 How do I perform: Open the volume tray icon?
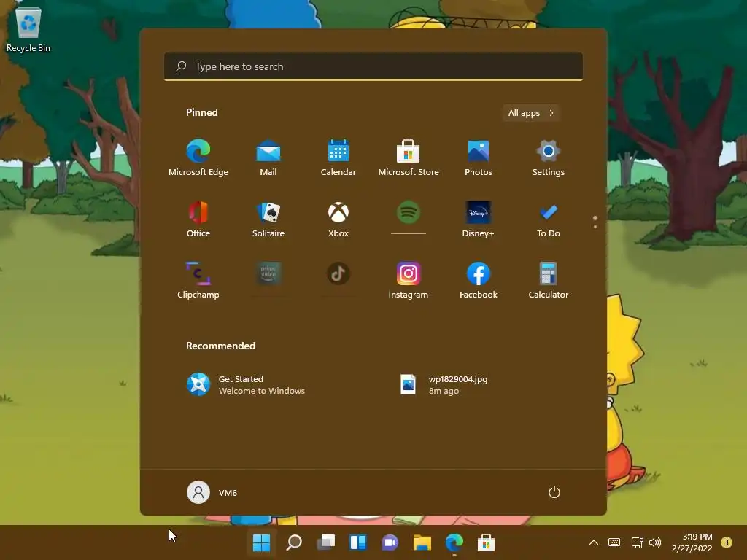[x=655, y=542]
